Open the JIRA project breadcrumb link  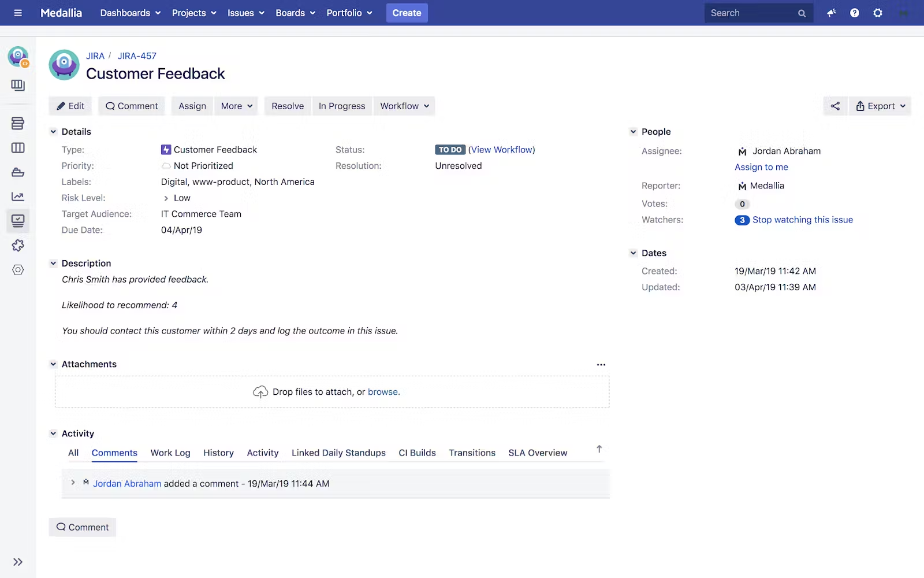[x=95, y=56]
